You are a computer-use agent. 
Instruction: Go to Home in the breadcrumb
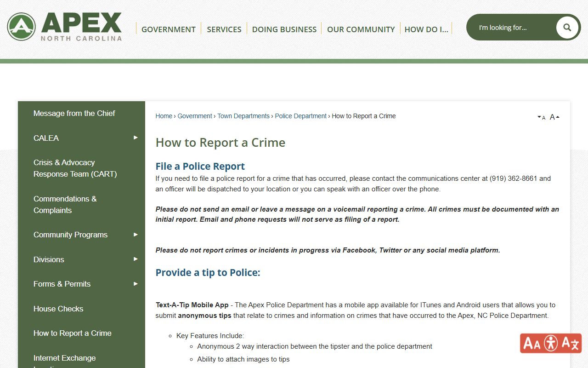(x=164, y=116)
